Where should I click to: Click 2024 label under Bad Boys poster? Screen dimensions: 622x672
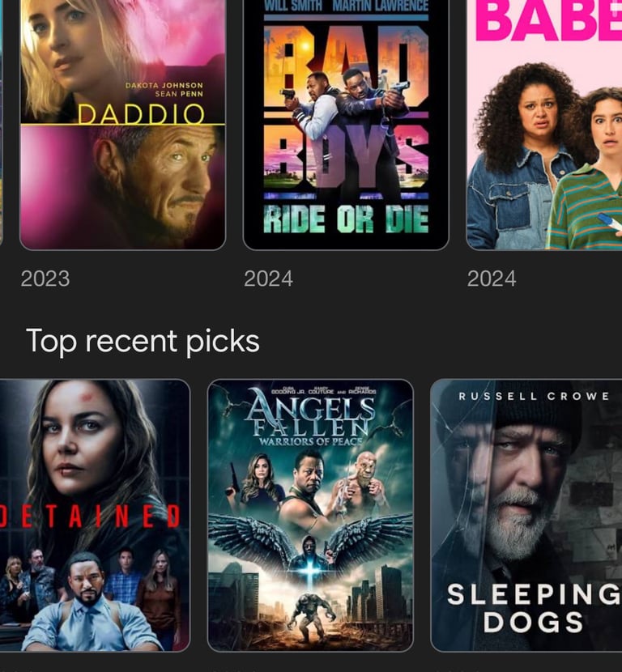coord(268,279)
